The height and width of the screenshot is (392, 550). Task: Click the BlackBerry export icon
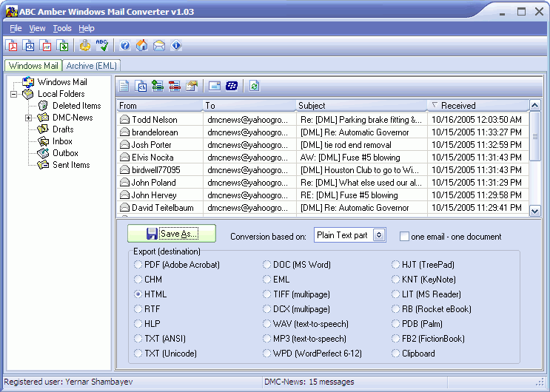tap(232, 86)
